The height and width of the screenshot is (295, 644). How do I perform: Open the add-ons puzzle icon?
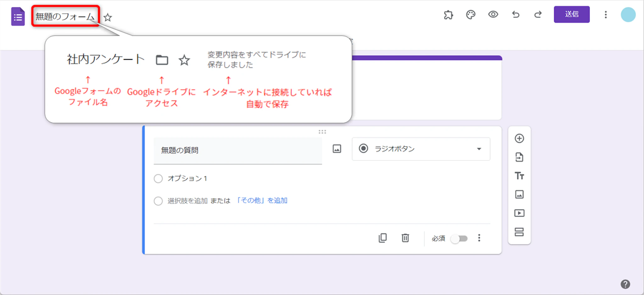(448, 15)
